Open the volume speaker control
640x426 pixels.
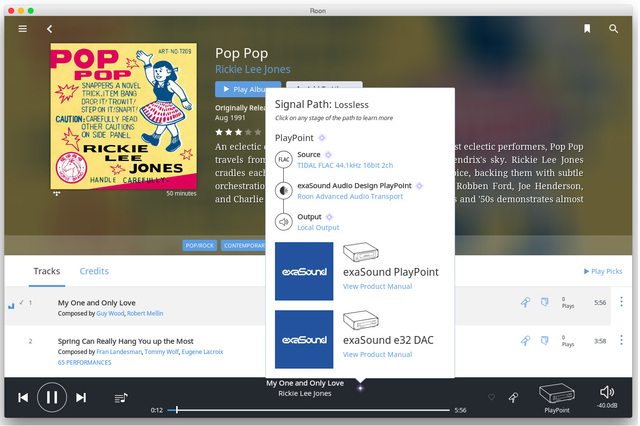click(607, 392)
